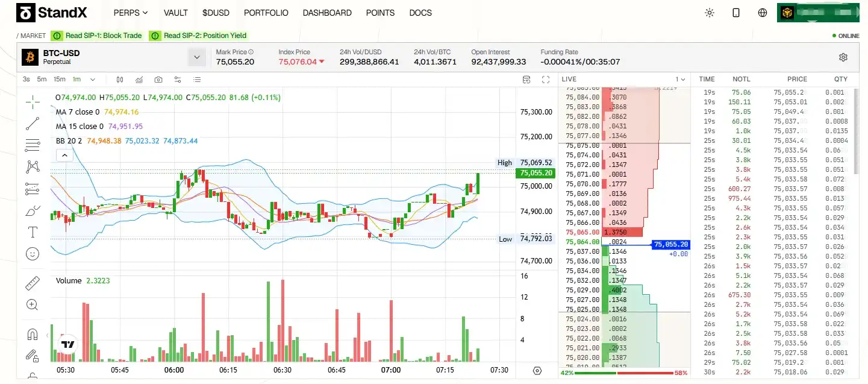Collapse the chart indicator legend

click(x=64, y=156)
